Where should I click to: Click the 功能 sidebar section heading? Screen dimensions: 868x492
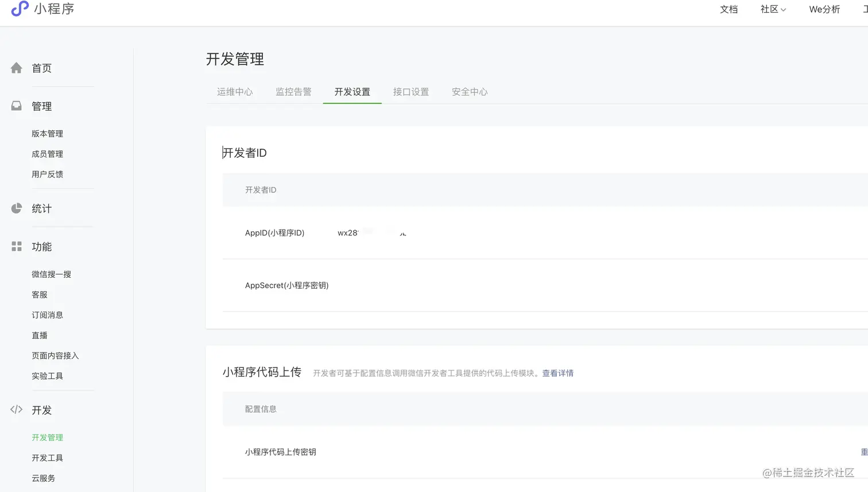click(41, 247)
